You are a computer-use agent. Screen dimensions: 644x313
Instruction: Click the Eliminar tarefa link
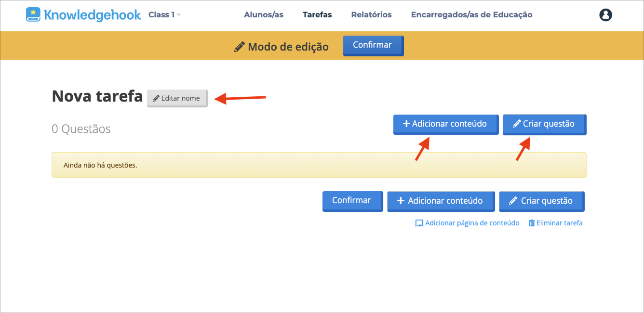click(x=556, y=223)
